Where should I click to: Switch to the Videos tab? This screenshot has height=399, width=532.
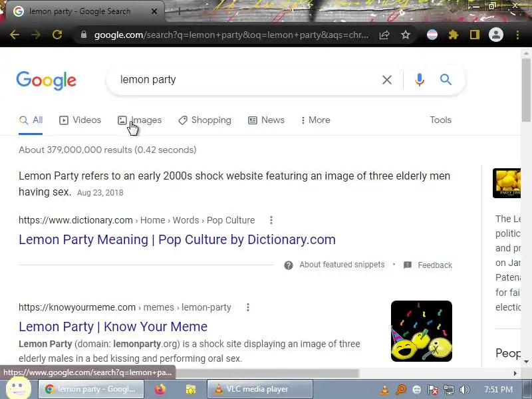pyautogui.click(x=80, y=120)
